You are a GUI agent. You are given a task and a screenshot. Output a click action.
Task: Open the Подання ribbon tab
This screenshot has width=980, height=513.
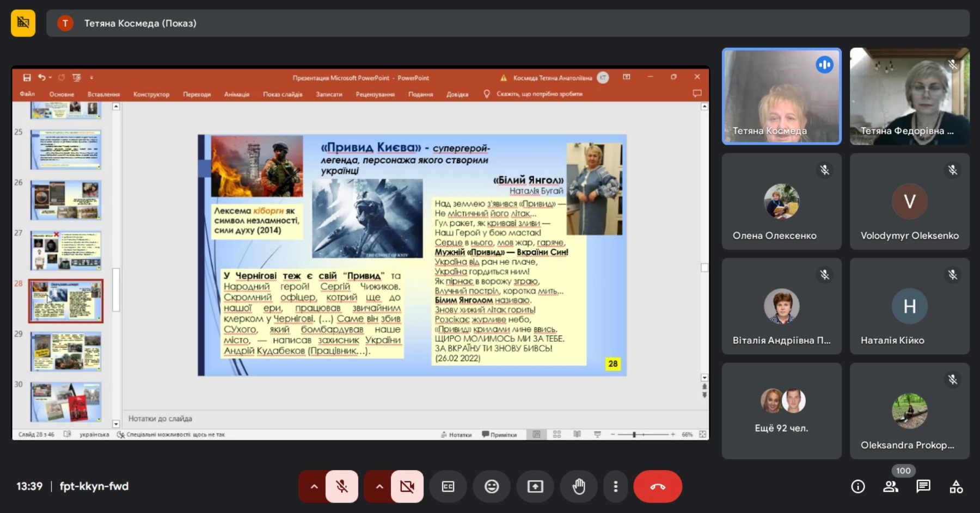[x=421, y=94]
